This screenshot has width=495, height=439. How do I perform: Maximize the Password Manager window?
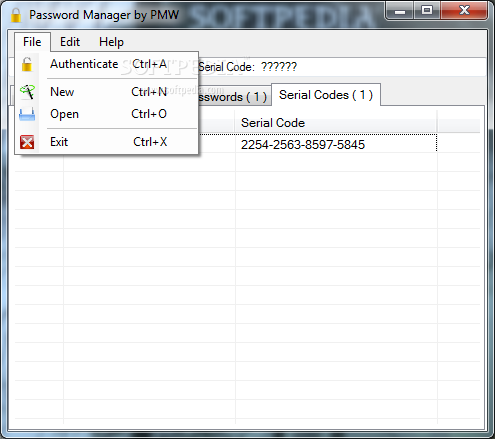tap(427, 11)
